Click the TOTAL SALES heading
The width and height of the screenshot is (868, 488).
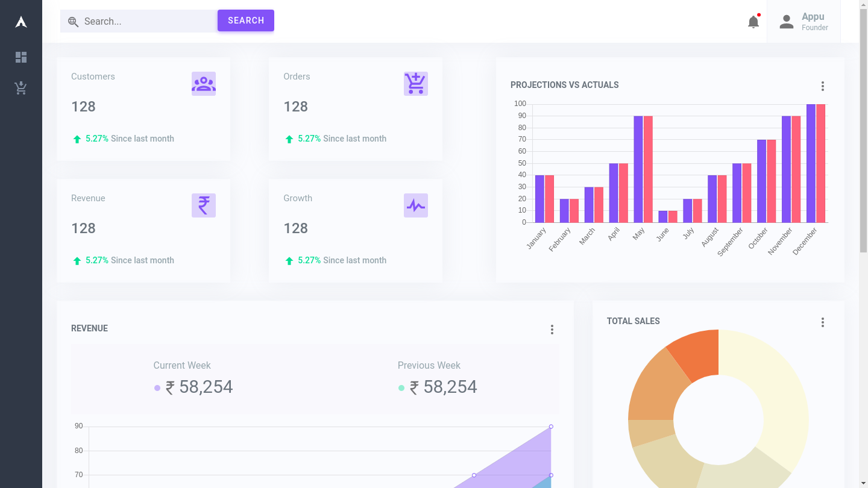pyautogui.click(x=634, y=321)
